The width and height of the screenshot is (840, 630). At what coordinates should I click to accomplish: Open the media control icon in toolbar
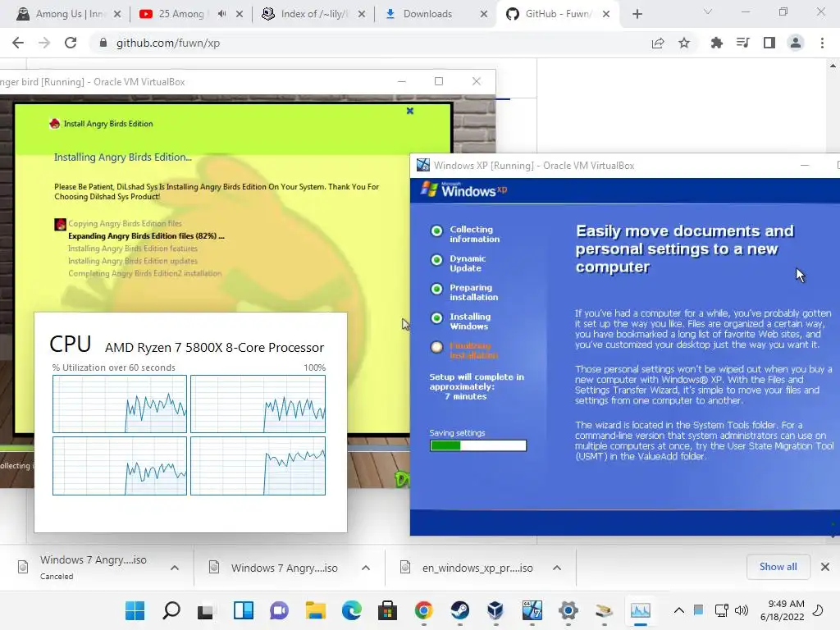742,43
